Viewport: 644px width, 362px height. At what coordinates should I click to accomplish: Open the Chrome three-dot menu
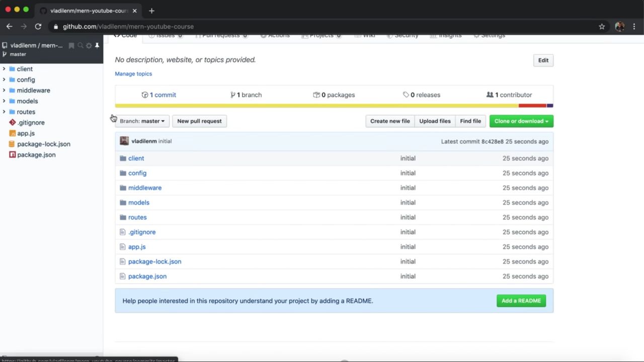click(x=634, y=27)
